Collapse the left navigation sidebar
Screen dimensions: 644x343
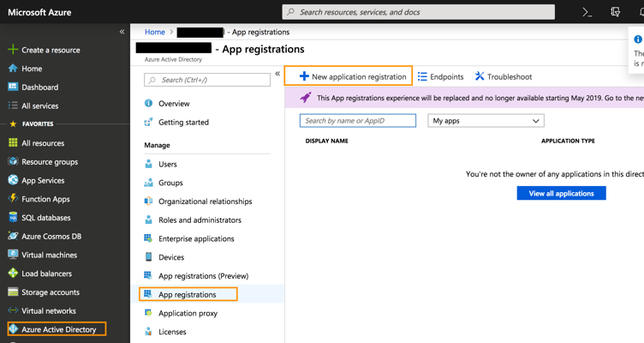(122, 32)
